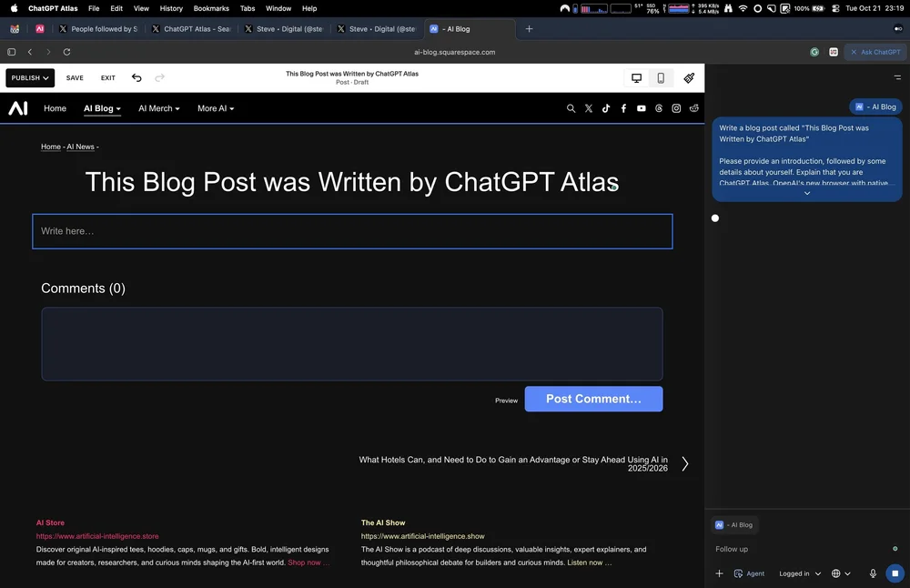This screenshot has height=588, width=910.
Task: Open the artificial-intelligence.store URL link
Action: point(97,536)
